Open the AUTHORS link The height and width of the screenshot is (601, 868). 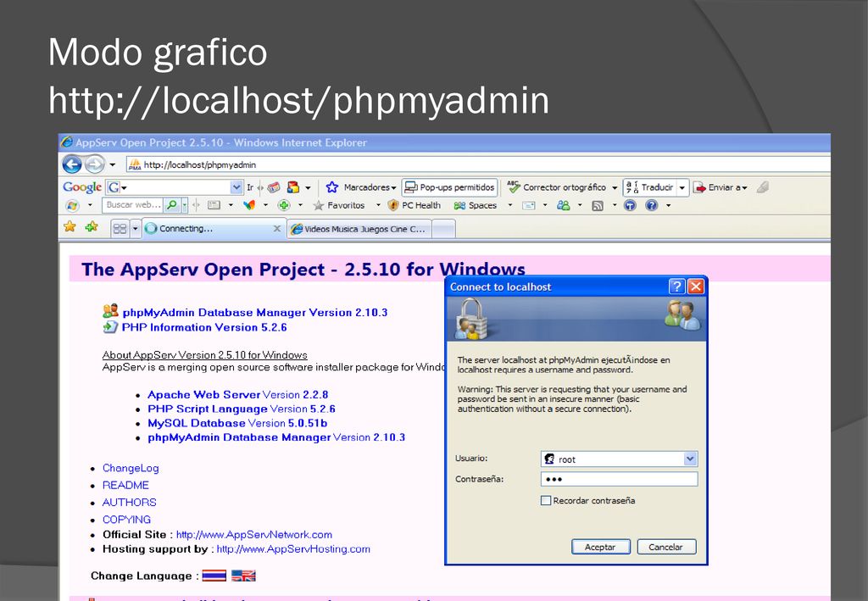click(x=130, y=503)
